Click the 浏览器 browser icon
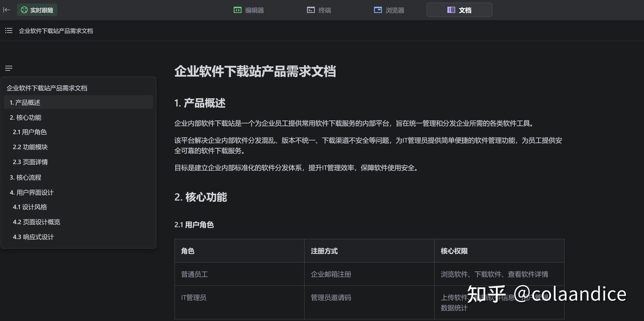The image size is (644, 321). pyautogui.click(x=377, y=9)
